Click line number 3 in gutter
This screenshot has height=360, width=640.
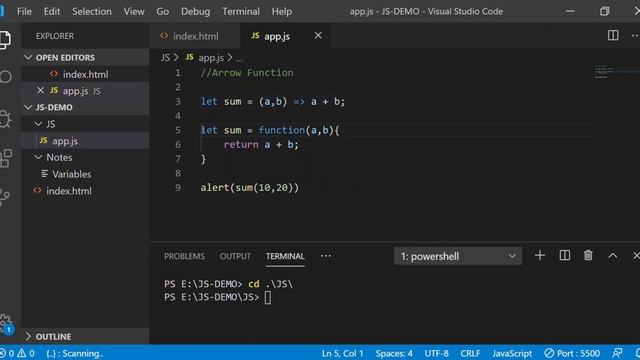(x=178, y=101)
